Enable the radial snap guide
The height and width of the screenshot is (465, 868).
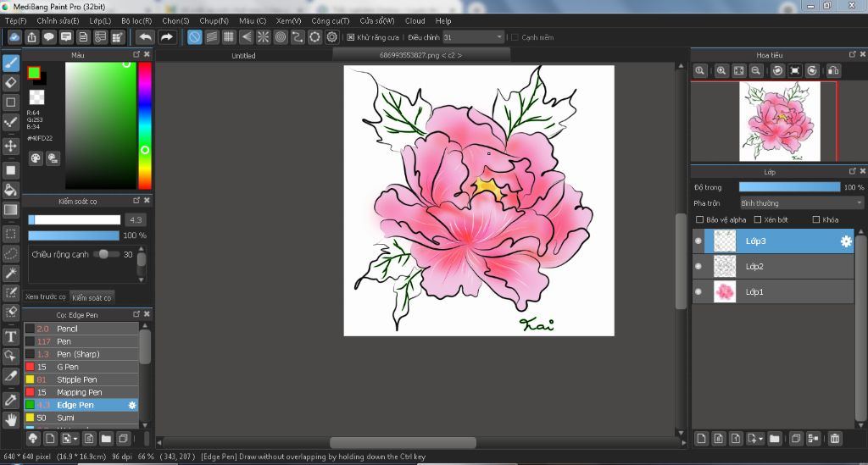coord(263,37)
